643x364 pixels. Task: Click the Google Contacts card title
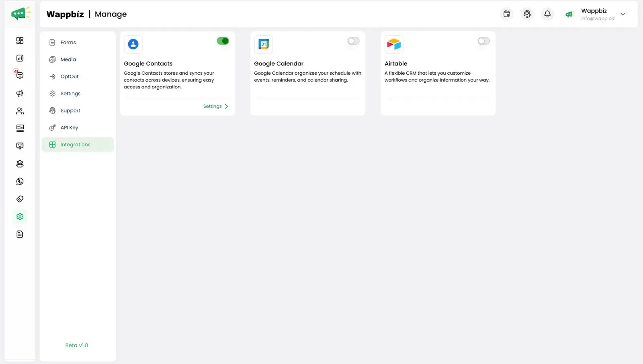pyautogui.click(x=148, y=63)
